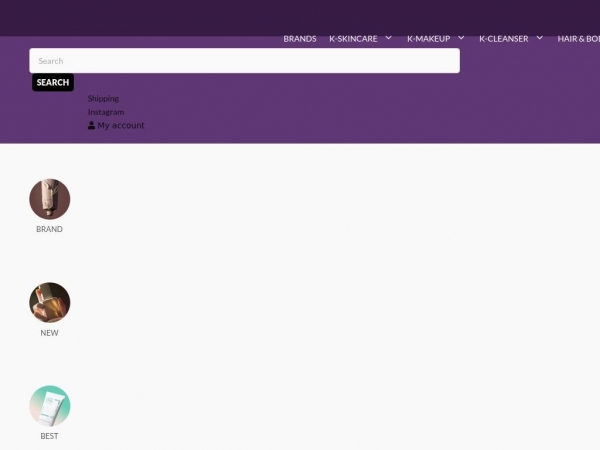Click the BEST text label

(49, 436)
